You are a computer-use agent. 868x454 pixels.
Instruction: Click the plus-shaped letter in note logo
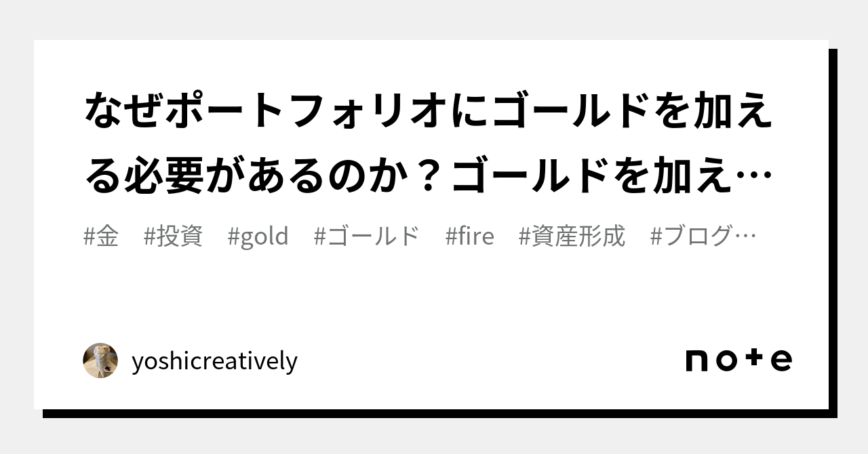[x=753, y=359]
